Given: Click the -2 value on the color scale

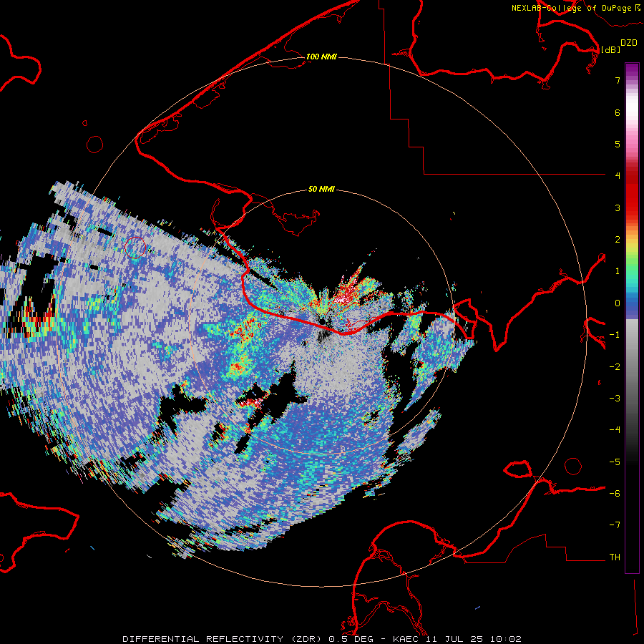Looking at the screenshot, I should (615, 367).
